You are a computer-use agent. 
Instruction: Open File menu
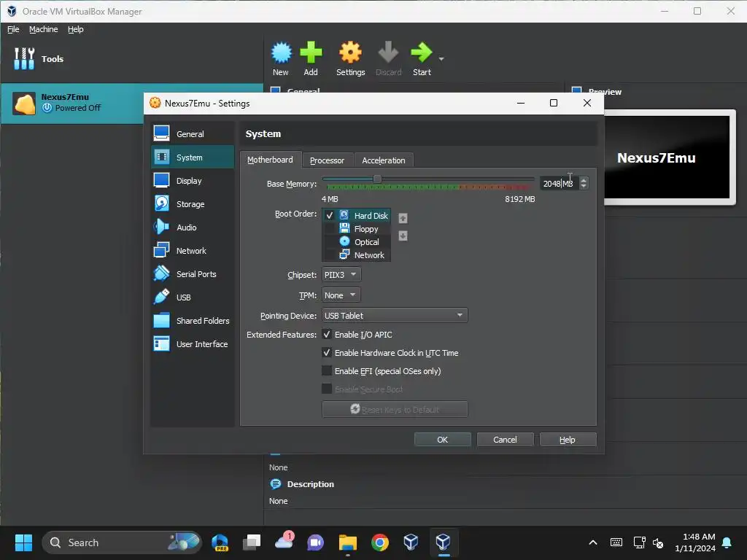13,29
